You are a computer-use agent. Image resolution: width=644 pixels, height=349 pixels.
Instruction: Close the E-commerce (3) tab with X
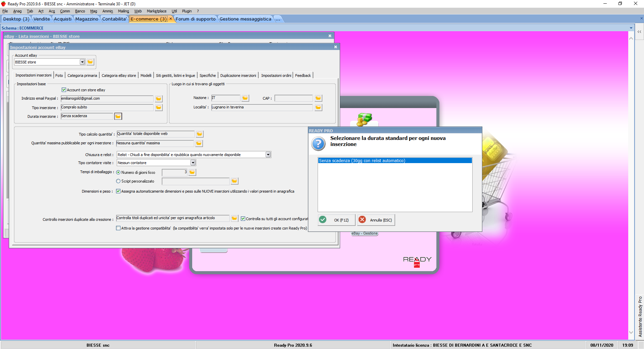click(171, 19)
